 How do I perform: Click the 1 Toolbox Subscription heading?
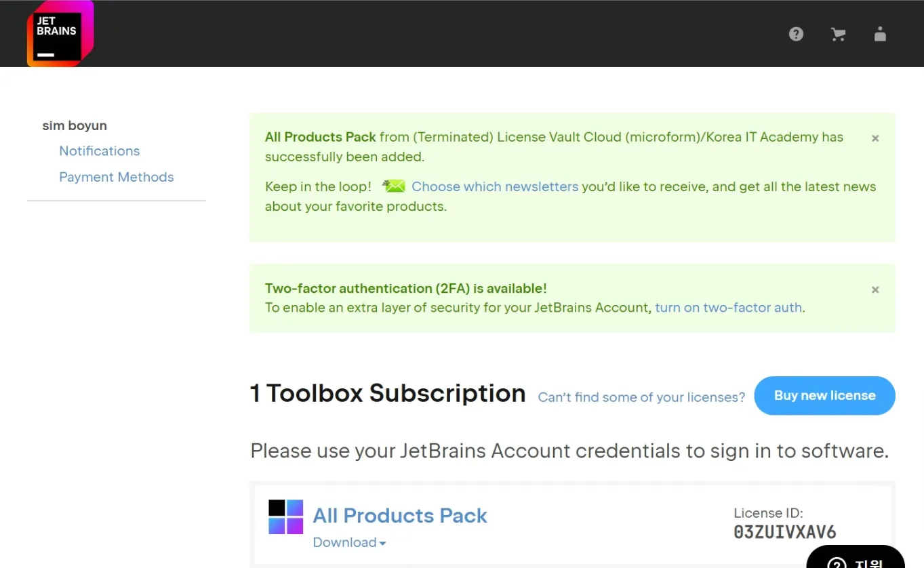(x=388, y=393)
